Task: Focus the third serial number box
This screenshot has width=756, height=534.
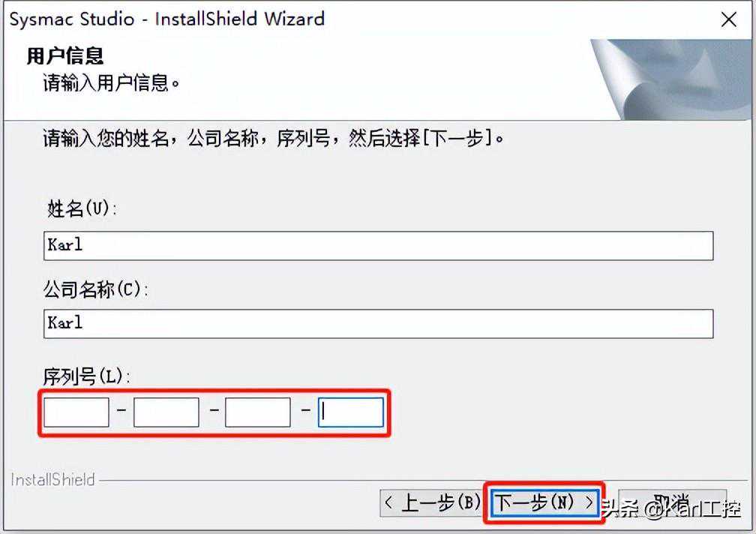Action: 258,412
